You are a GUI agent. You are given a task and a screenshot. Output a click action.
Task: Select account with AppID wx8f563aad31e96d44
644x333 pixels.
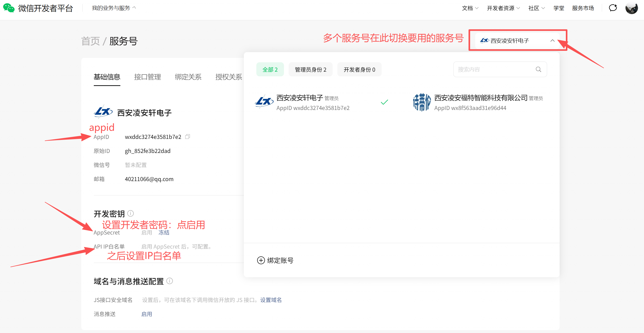[478, 102]
